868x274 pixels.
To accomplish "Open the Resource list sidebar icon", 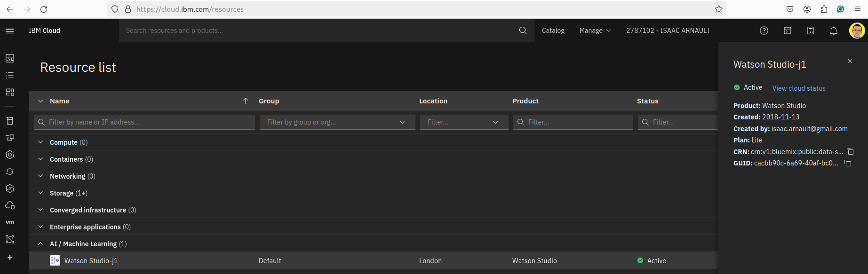I will click(x=10, y=75).
